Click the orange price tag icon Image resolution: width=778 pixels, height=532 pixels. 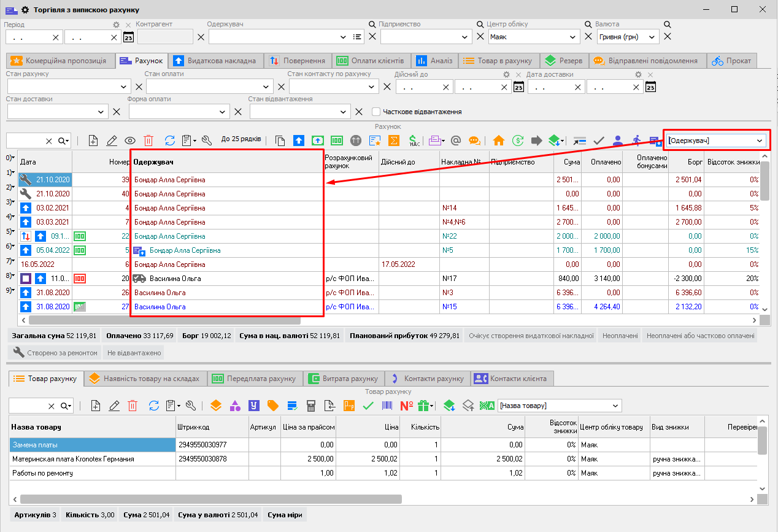click(272, 406)
